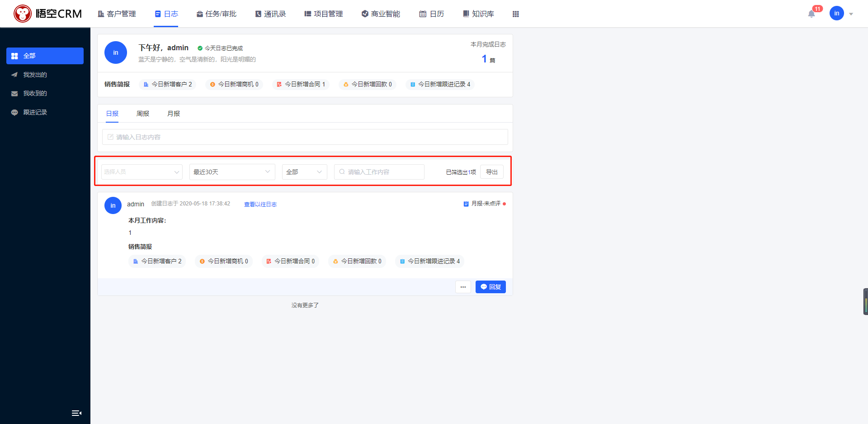Expand the user account dropdown arrow

[x=851, y=14]
